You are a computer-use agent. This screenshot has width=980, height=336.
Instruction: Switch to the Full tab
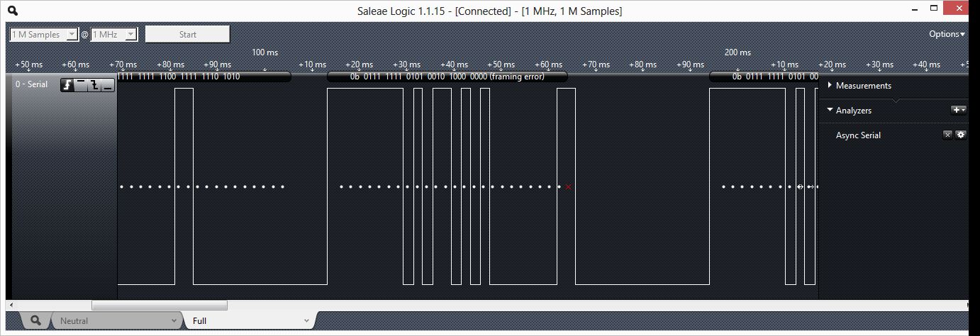249,320
